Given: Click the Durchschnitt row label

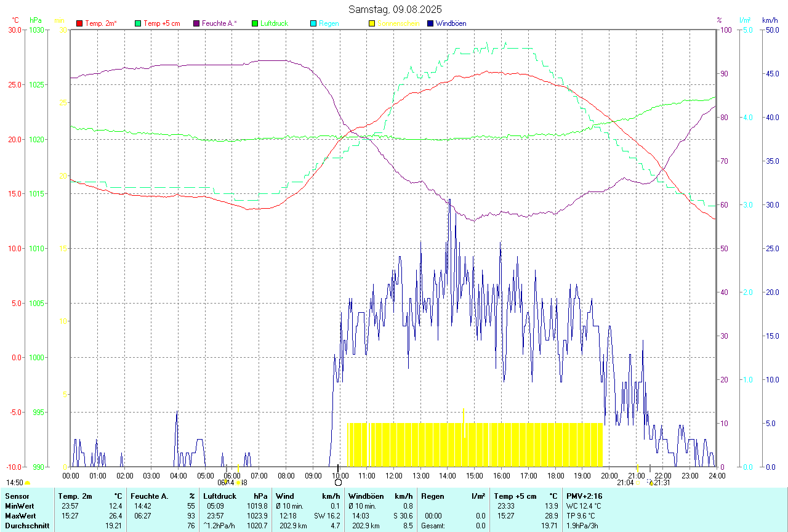Looking at the screenshot, I should [25, 526].
